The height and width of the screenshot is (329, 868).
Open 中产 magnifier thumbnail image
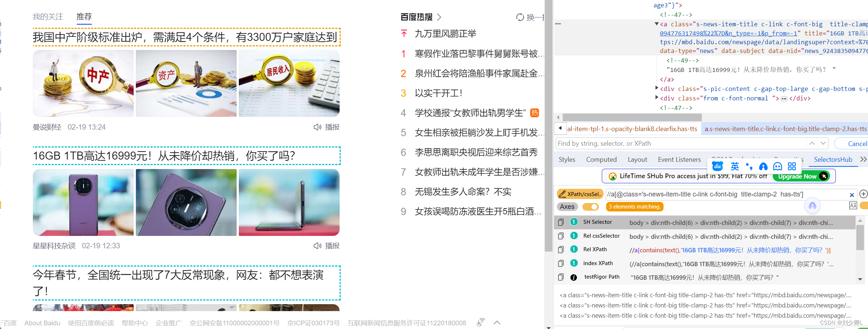click(83, 83)
